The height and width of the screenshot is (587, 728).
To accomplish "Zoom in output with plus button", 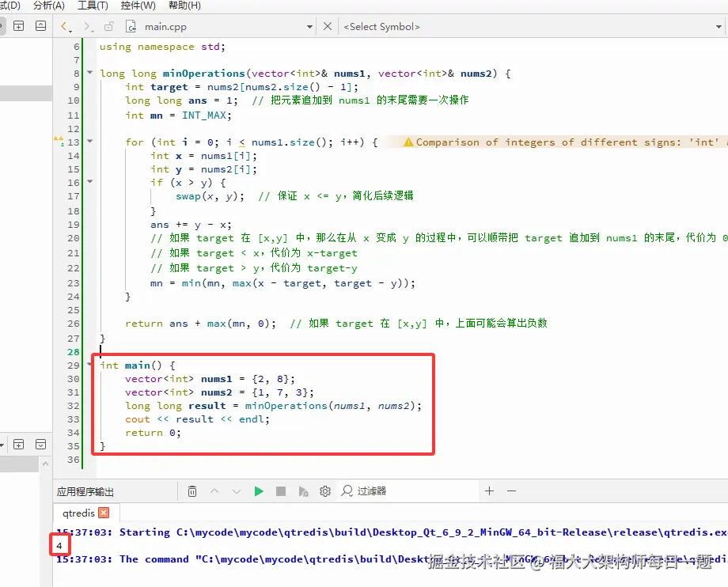I will (489, 491).
